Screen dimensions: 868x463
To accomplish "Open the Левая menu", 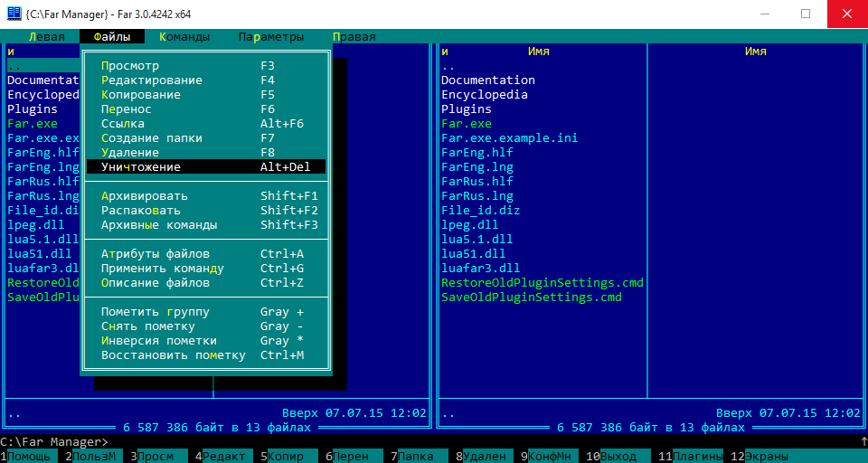I will (46, 37).
